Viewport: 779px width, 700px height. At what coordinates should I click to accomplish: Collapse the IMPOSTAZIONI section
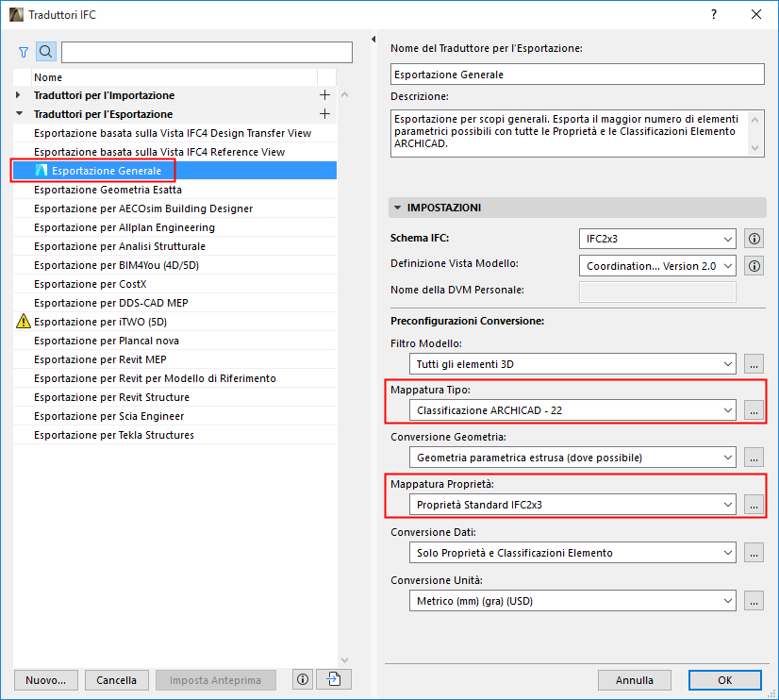[397, 208]
